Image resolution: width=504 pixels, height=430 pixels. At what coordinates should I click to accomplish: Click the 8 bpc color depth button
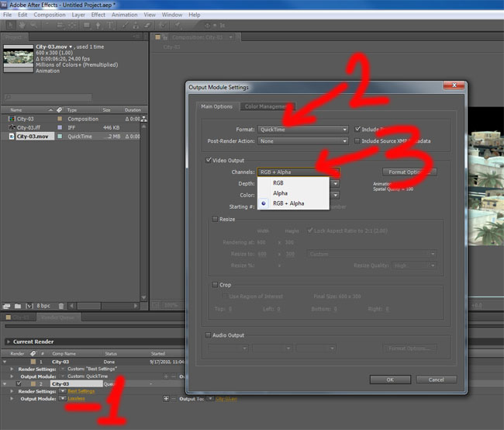[x=43, y=306]
